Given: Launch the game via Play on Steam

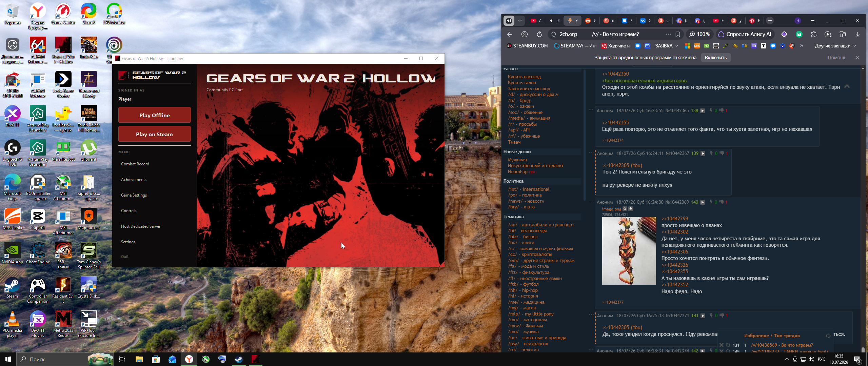Looking at the screenshot, I should (154, 134).
